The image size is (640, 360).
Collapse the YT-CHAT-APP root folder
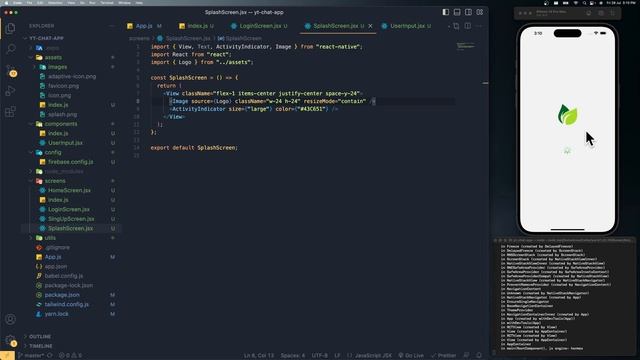point(46,38)
